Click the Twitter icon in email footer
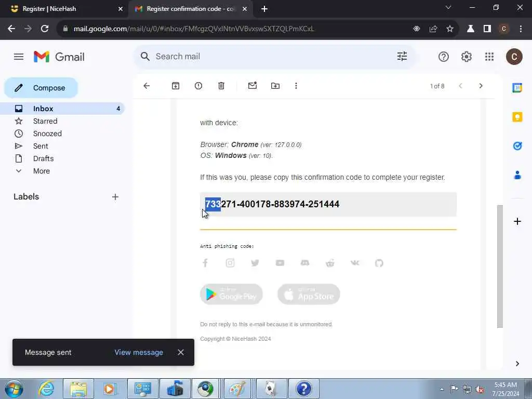Image resolution: width=532 pixels, height=399 pixels. tap(255, 263)
